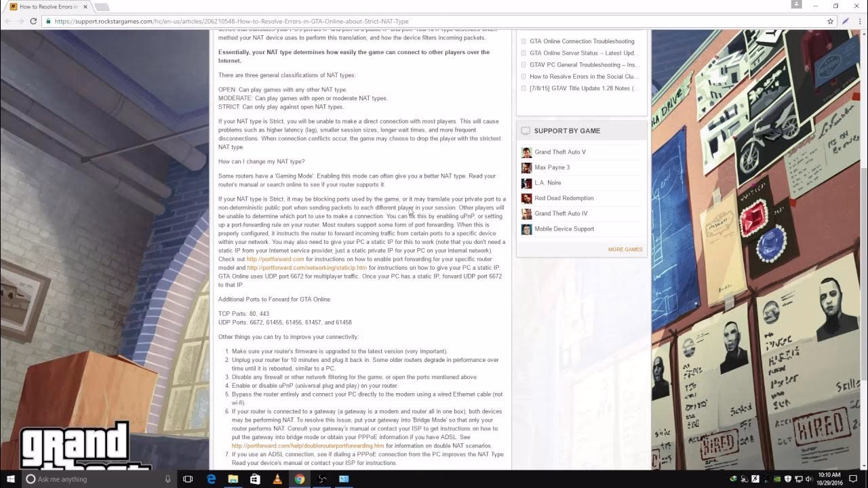Image resolution: width=868 pixels, height=488 pixels.
Task: Open the GTAV Title Update 1.28 Notes link
Action: 584,88
